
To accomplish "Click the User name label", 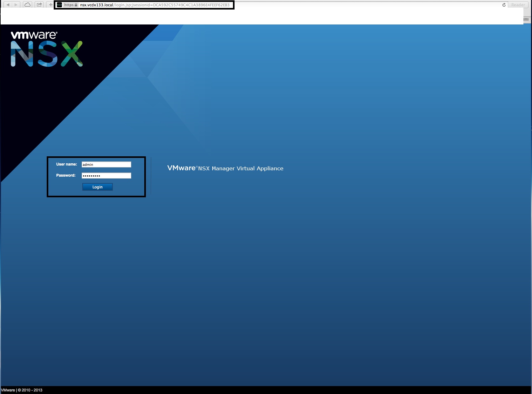I will (x=66, y=164).
